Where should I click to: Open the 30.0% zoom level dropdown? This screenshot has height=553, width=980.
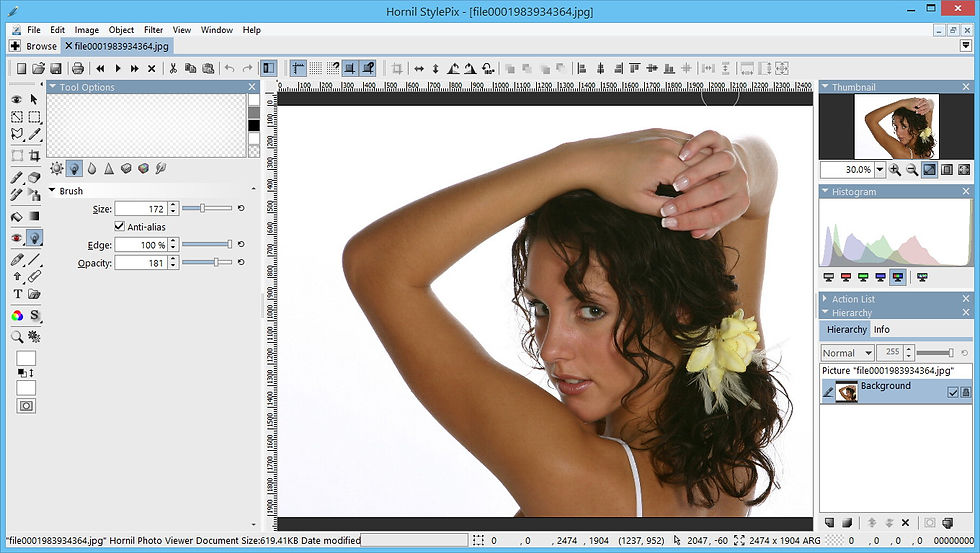click(880, 169)
